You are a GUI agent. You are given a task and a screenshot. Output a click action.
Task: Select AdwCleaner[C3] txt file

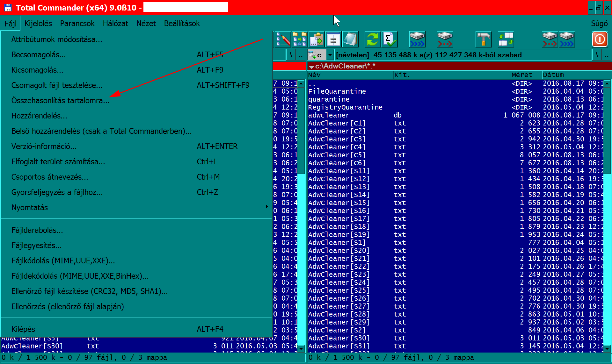[x=455, y=139]
